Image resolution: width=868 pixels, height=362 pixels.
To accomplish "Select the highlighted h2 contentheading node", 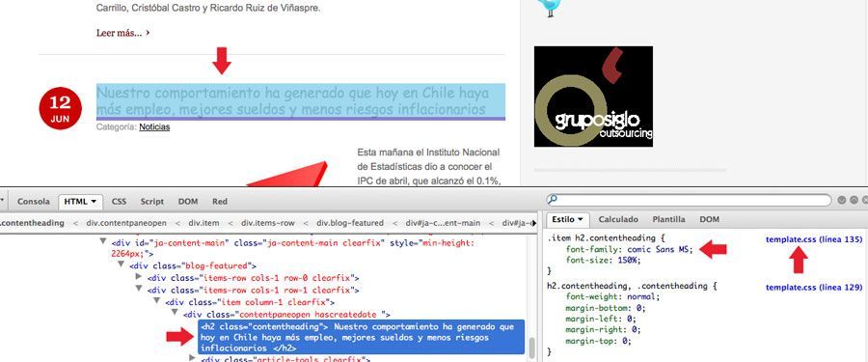I will tap(361, 337).
